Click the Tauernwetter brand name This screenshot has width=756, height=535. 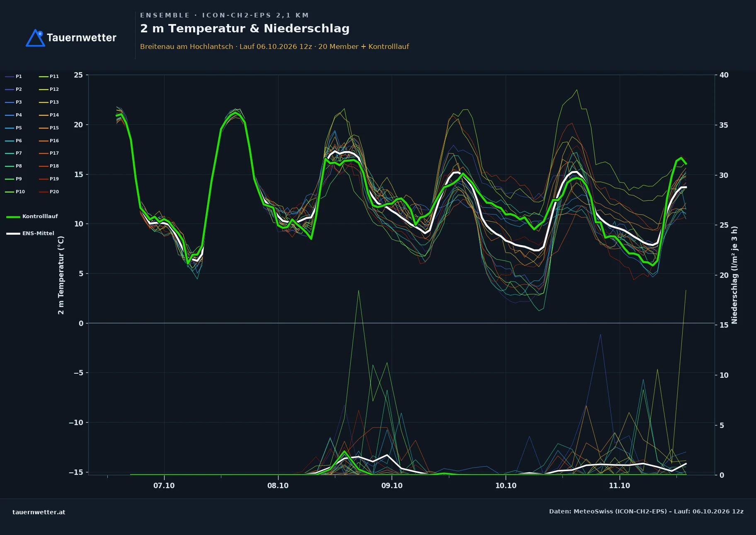(82, 38)
